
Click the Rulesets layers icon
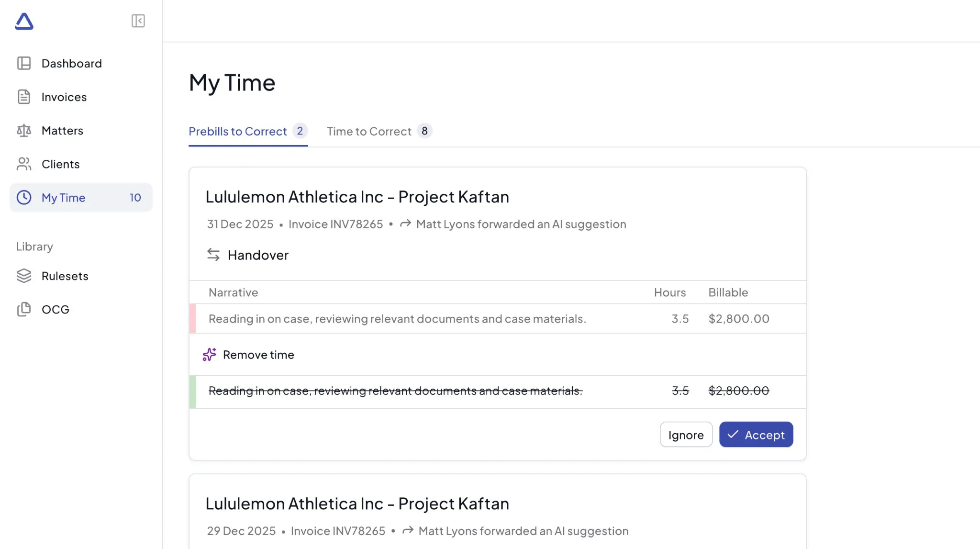pyautogui.click(x=24, y=276)
